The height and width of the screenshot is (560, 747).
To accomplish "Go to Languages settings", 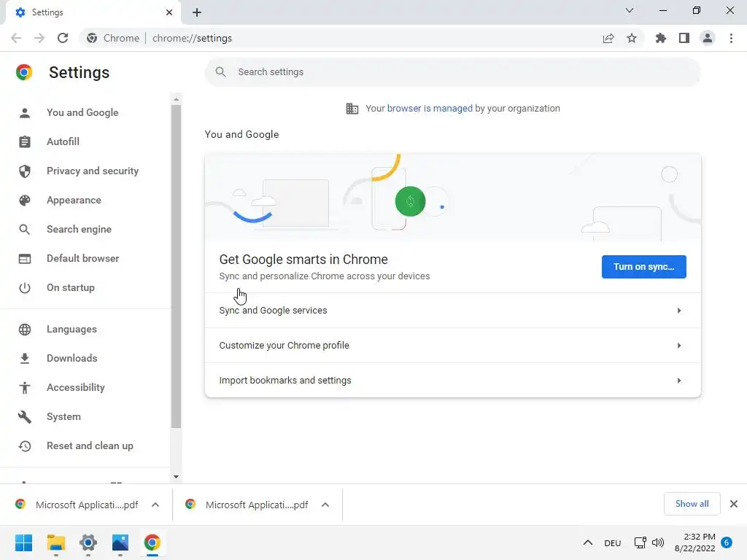I will (71, 329).
